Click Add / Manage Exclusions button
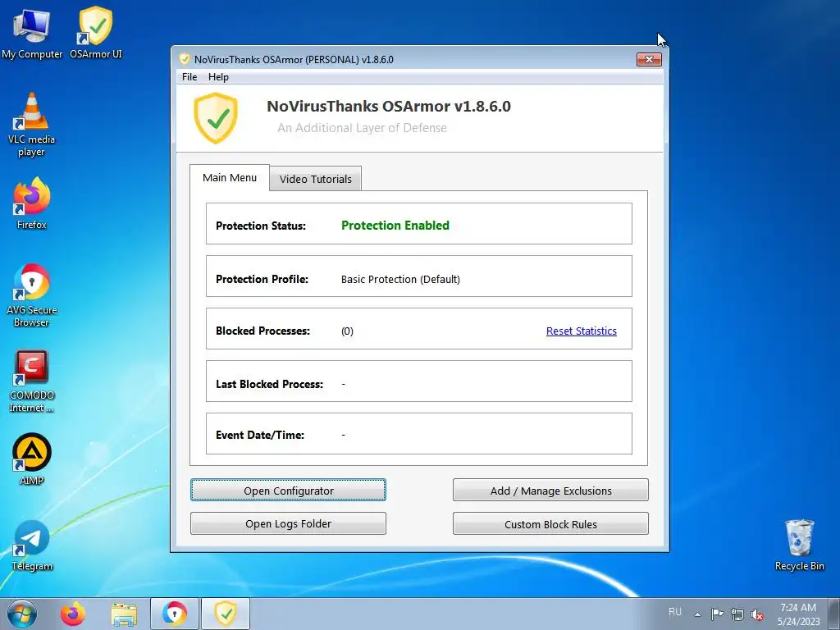Image resolution: width=840 pixels, height=630 pixels. point(550,491)
